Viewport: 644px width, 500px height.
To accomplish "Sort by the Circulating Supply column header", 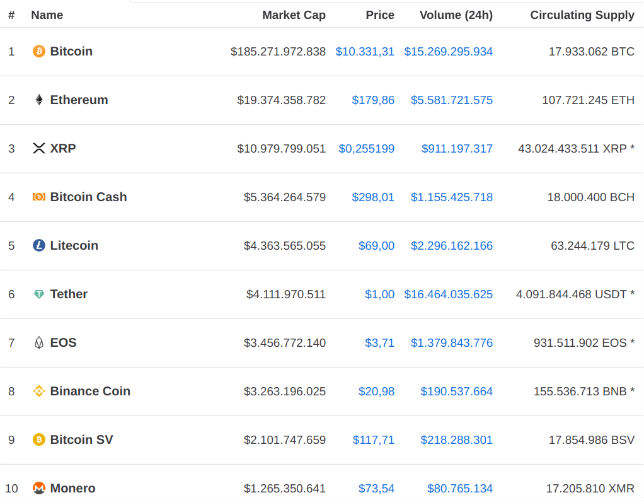I will pyautogui.click(x=582, y=15).
